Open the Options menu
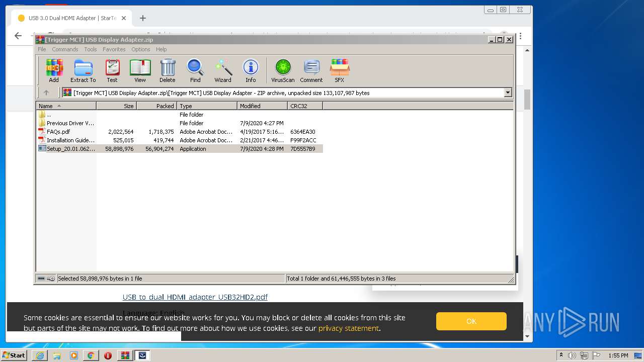The width and height of the screenshot is (644, 362). (141, 49)
